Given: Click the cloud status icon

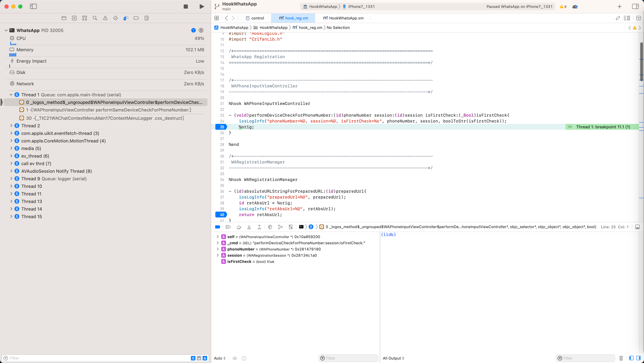Looking at the screenshot, I should [x=575, y=7].
